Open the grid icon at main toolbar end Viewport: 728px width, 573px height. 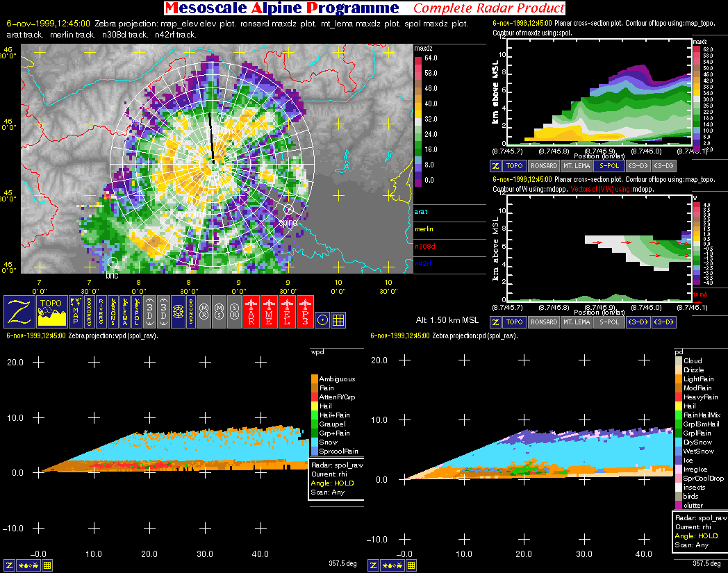338,319
